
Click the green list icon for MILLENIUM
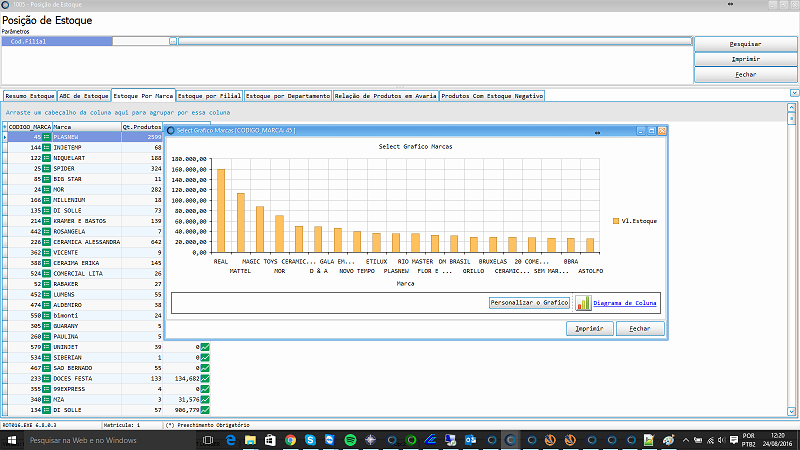(x=46, y=200)
